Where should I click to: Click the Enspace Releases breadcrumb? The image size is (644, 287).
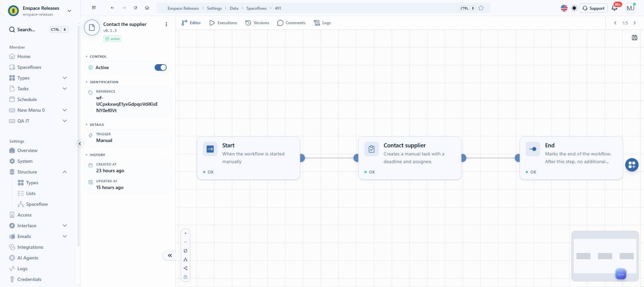(183, 8)
